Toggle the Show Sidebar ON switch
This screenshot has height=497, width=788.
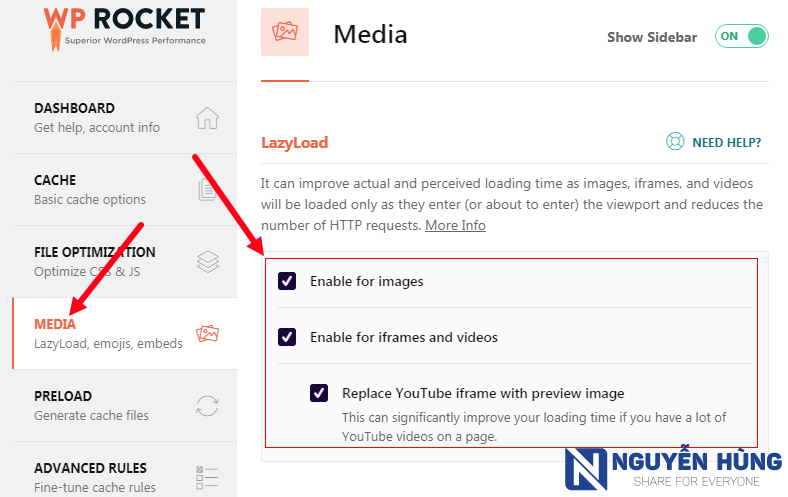[x=742, y=36]
